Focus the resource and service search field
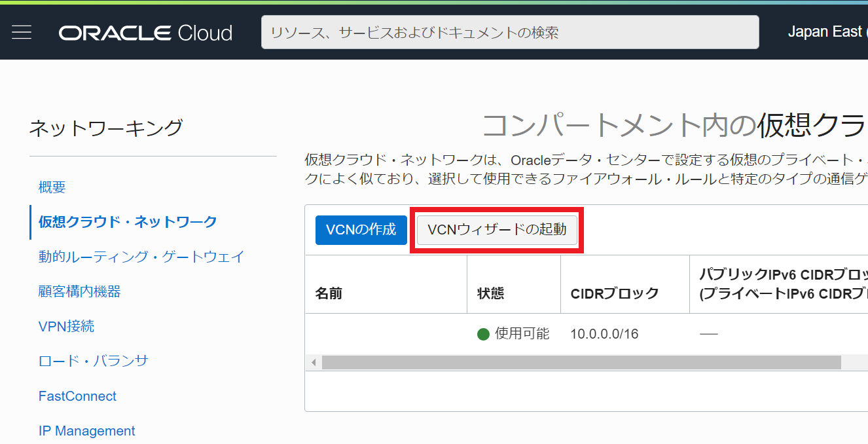 [x=509, y=32]
